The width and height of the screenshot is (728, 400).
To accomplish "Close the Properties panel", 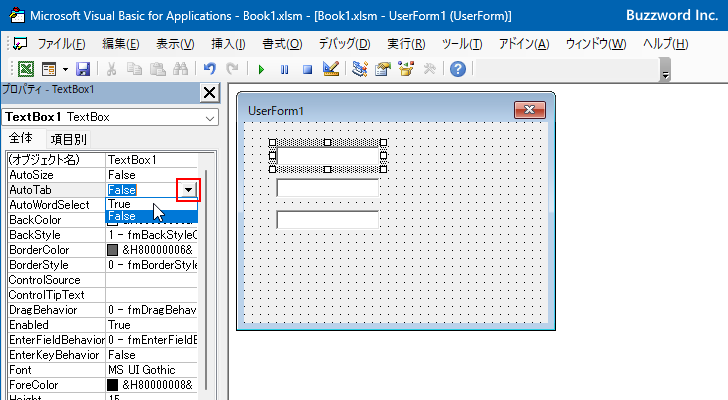I will (209, 93).
